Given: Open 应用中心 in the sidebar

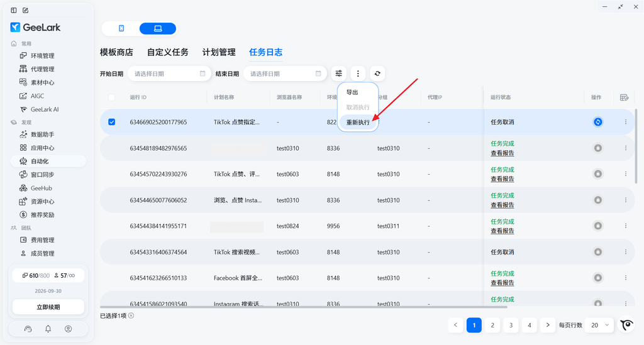Looking at the screenshot, I should (x=42, y=148).
